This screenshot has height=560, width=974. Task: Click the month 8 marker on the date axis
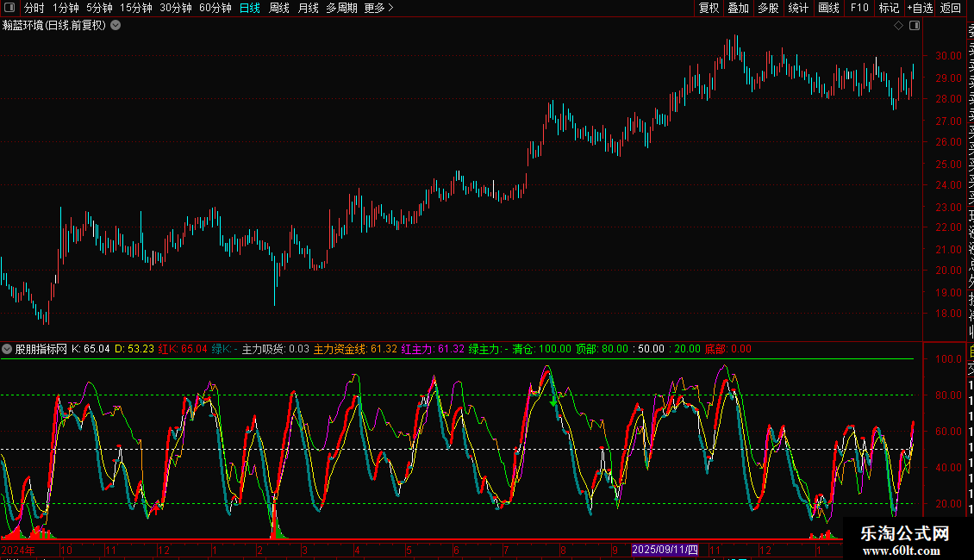pos(563,550)
